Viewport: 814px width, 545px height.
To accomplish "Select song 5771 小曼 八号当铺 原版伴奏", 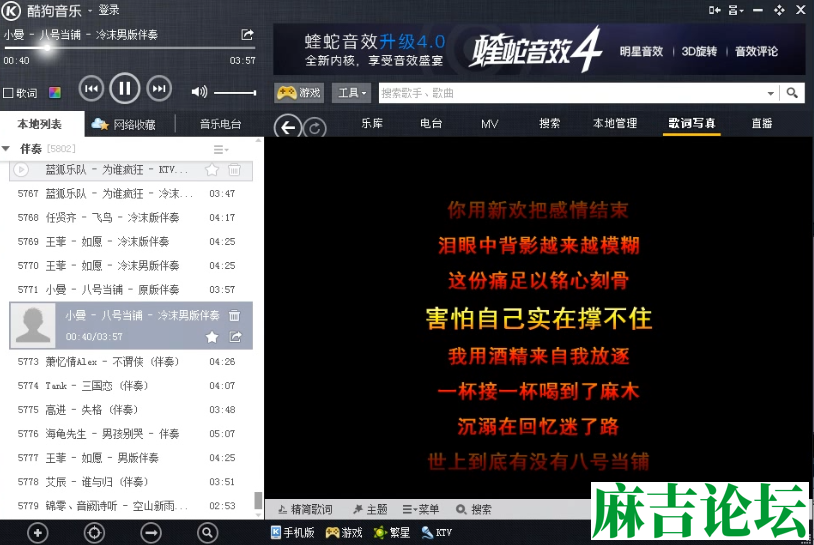I will pyautogui.click(x=131, y=289).
